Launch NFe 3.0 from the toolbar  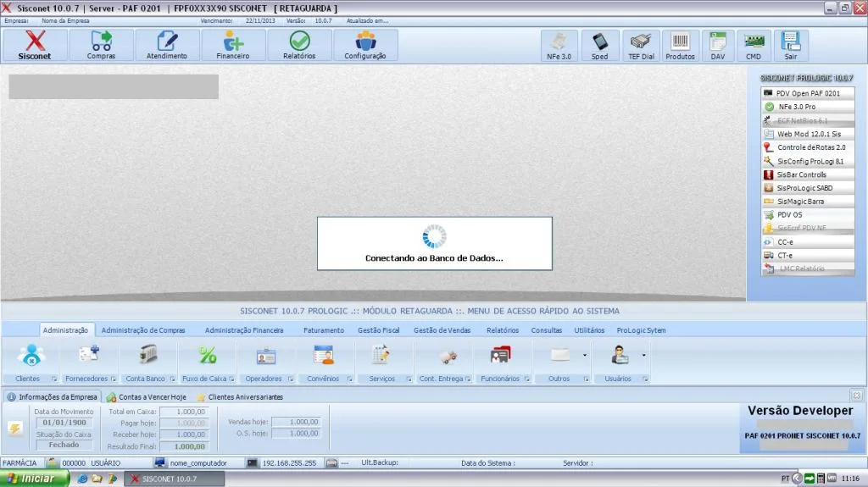pyautogui.click(x=559, y=46)
